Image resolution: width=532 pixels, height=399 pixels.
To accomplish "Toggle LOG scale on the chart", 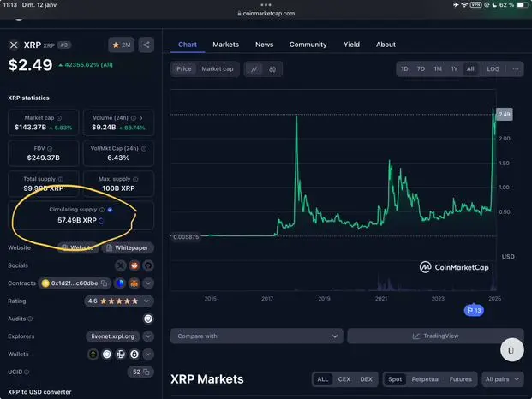I will coord(493,69).
